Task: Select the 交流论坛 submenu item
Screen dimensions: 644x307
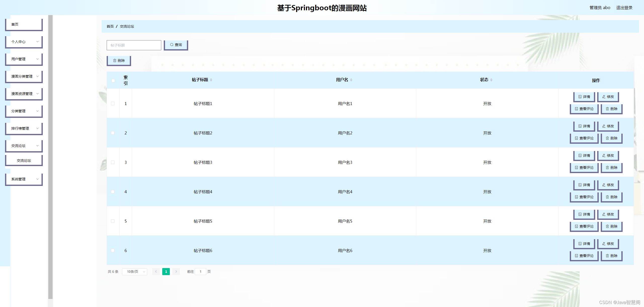Action: 24,161
